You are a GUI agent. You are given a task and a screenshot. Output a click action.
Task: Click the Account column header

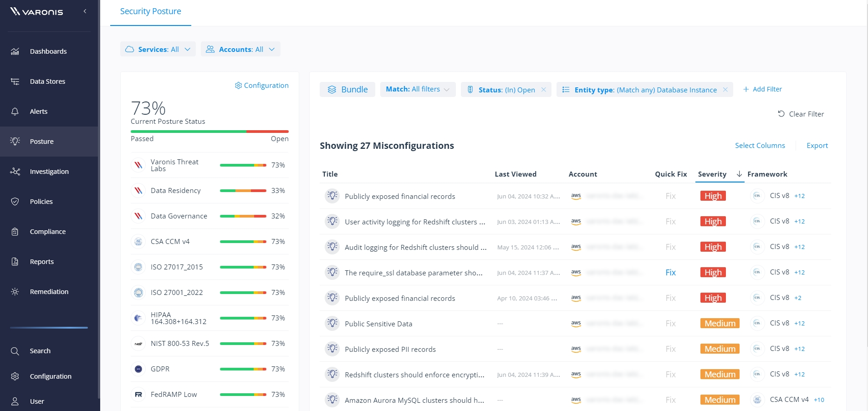583,174
